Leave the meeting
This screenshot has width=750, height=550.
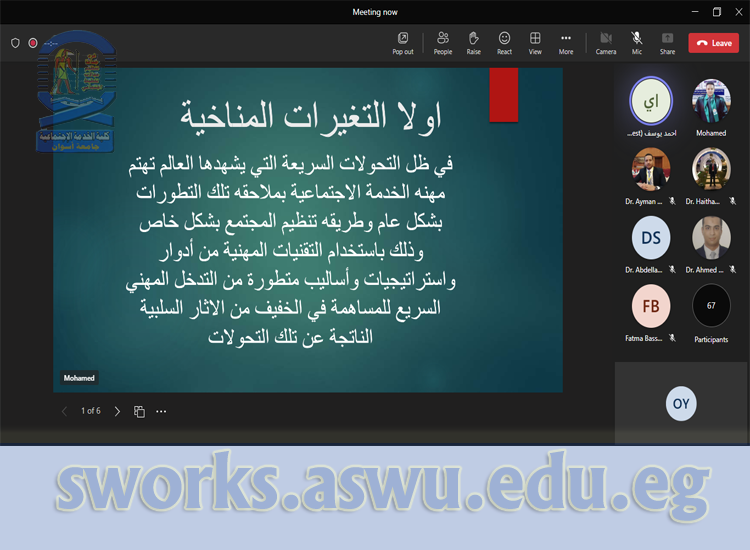pos(713,43)
